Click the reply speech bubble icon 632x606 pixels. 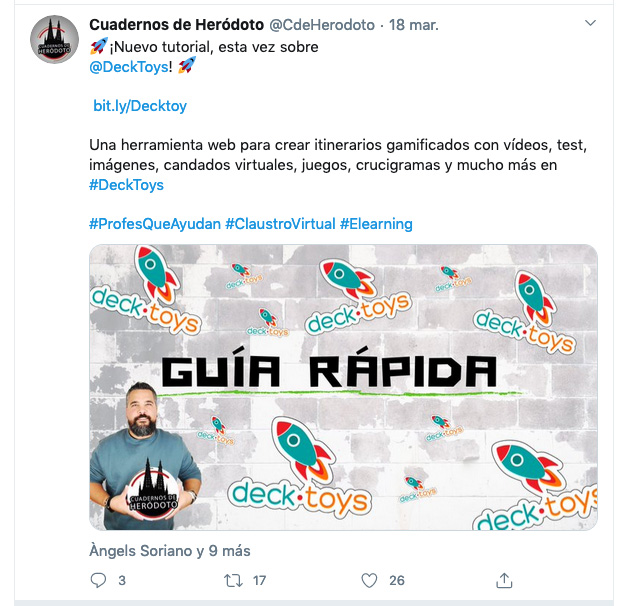[x=98, y=580]
